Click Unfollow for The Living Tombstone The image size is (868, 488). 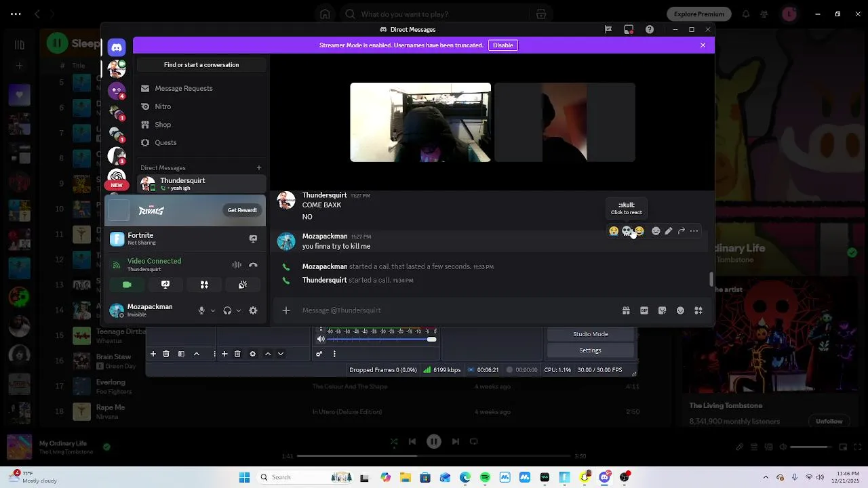click(829, 421)
